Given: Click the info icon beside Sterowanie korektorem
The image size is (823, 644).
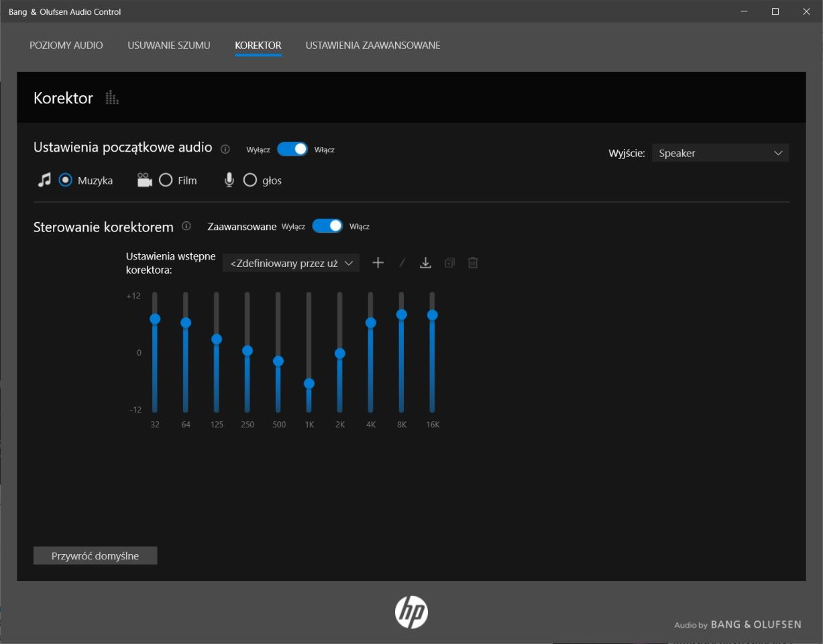Looking at the screenshot, I should click(x=186, y=226).
